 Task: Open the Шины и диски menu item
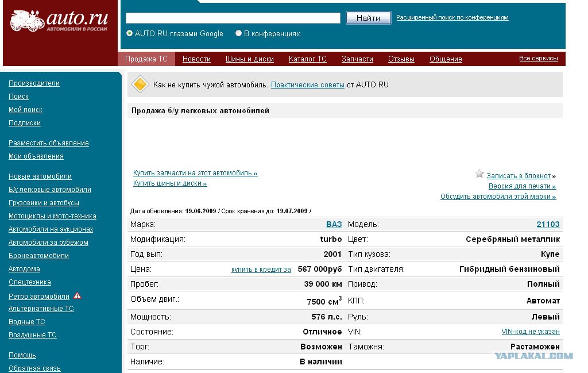click(x=250, y=59)
